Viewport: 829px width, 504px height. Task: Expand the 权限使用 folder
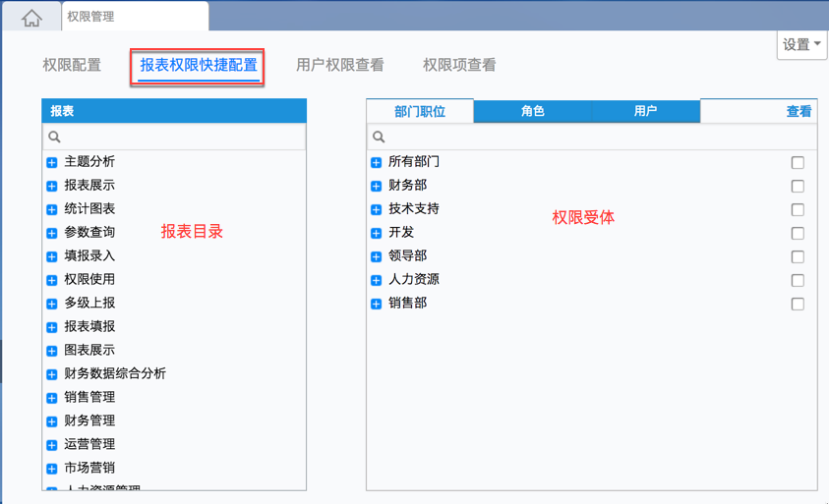(52, 280)
